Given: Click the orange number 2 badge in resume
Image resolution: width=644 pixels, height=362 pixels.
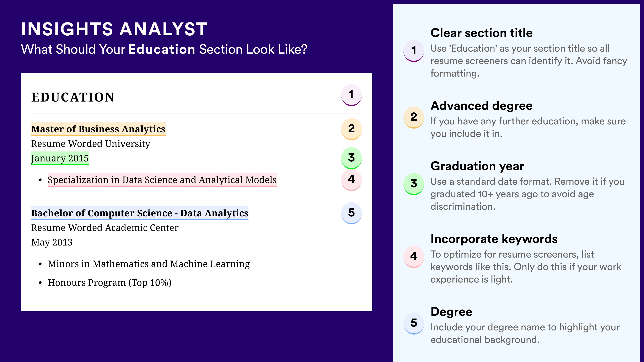Looking at the screenshot, I should click(x=351, y=129).
